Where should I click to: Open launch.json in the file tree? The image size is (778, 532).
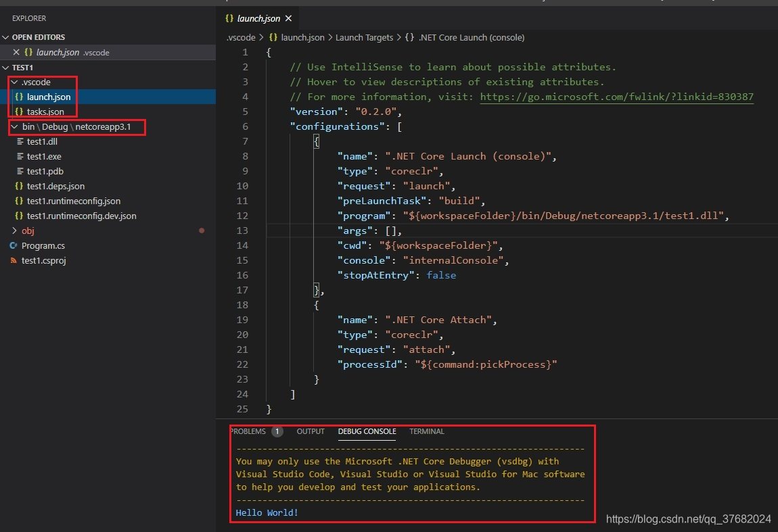tap(49, 97)
